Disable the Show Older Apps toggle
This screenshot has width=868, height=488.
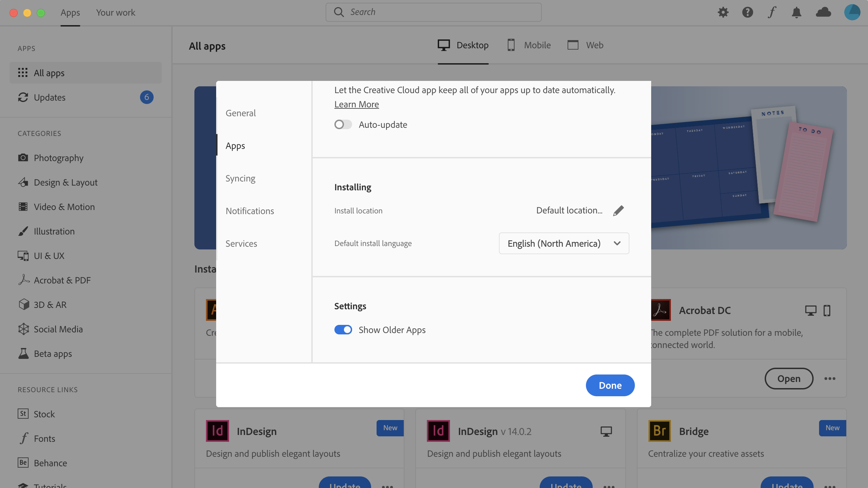pos(343,330)
